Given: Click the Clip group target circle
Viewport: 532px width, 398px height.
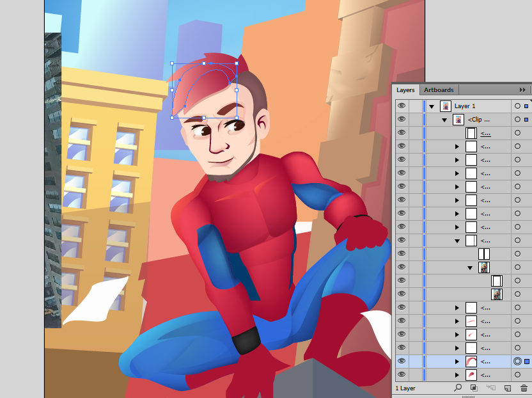Looking at the screenshot, I should [517, 120].
